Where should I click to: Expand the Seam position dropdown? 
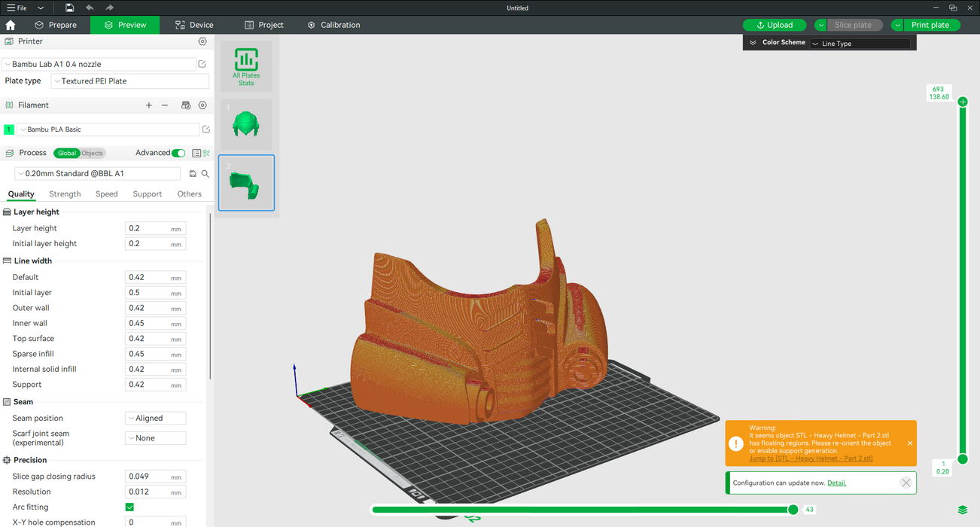[155, 419]
